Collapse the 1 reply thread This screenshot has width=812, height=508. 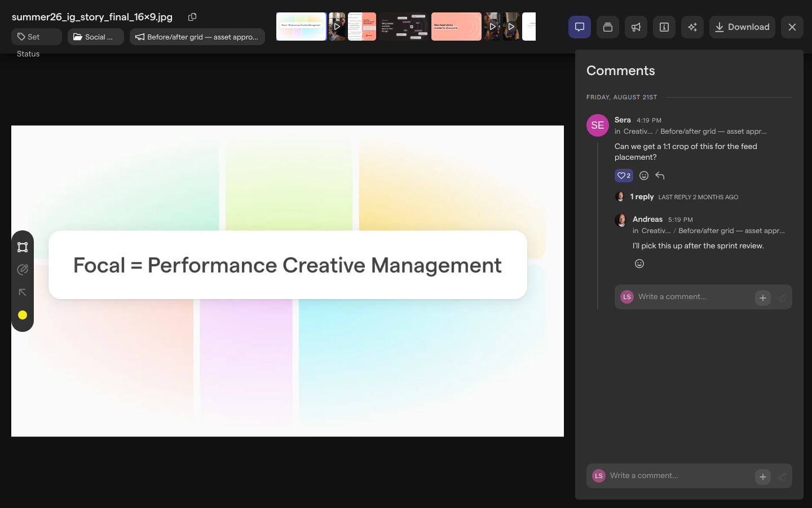(642, 197)
